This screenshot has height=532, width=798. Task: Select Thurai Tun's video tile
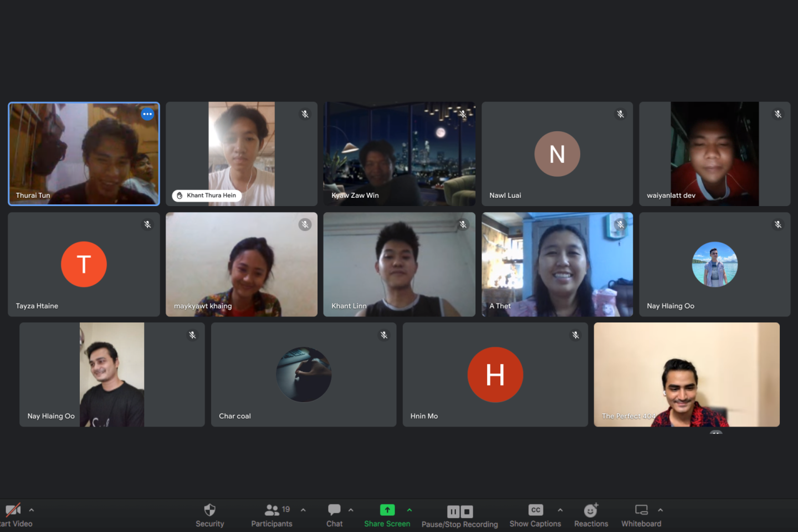point(84,154)
